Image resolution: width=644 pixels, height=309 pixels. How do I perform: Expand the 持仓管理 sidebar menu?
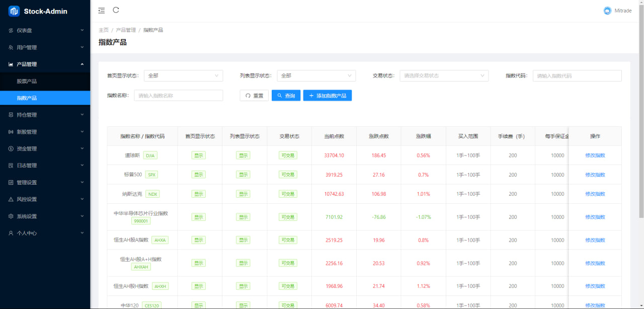click(x=45, y=115)
